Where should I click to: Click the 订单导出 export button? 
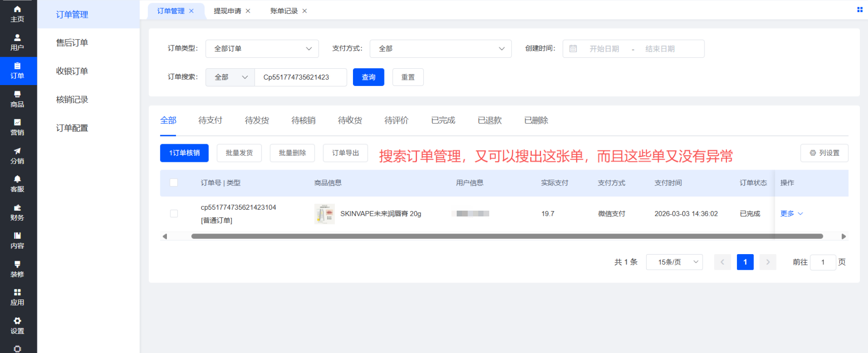(345, 153)
